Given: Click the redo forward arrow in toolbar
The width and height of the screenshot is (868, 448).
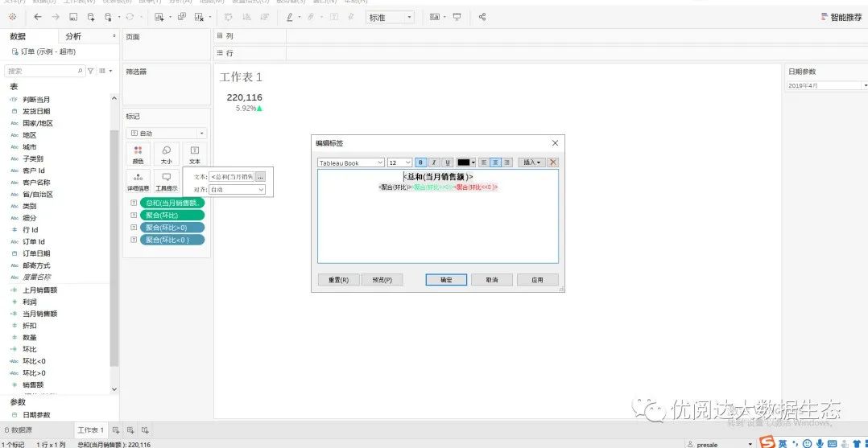Looking at the screenshot, I should (x=56, y=17).
